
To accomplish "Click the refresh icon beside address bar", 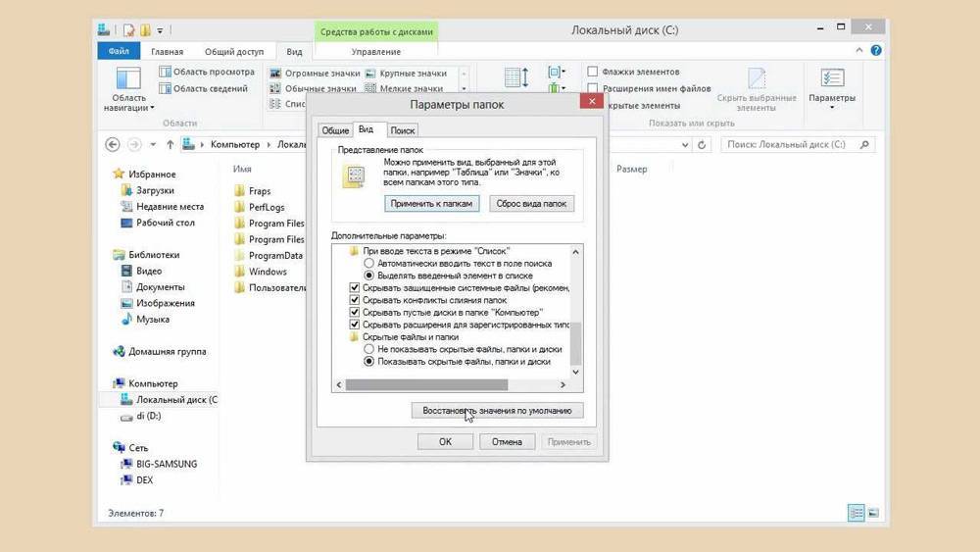I will (x=702, y=144).
